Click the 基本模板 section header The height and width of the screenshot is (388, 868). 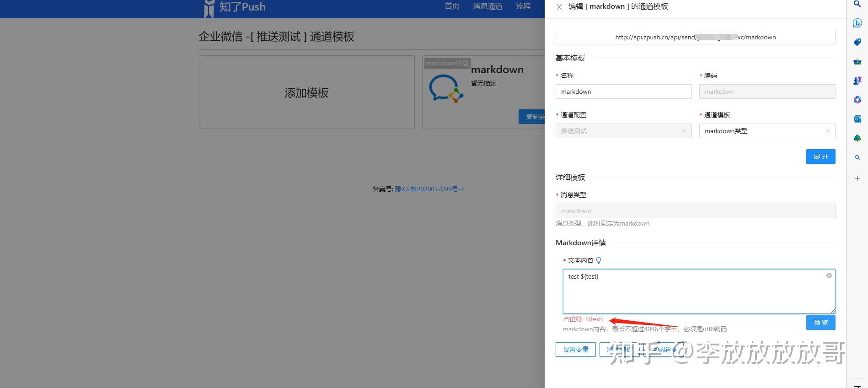click(570, 58)
